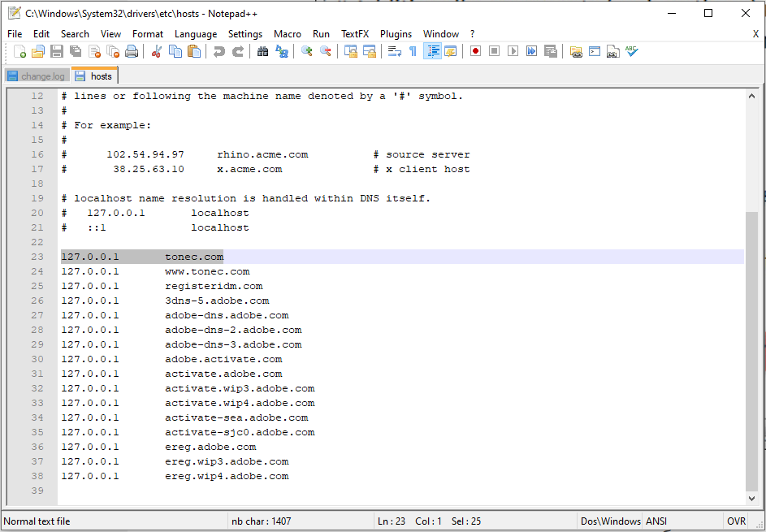Select the hosts tab

94,76
